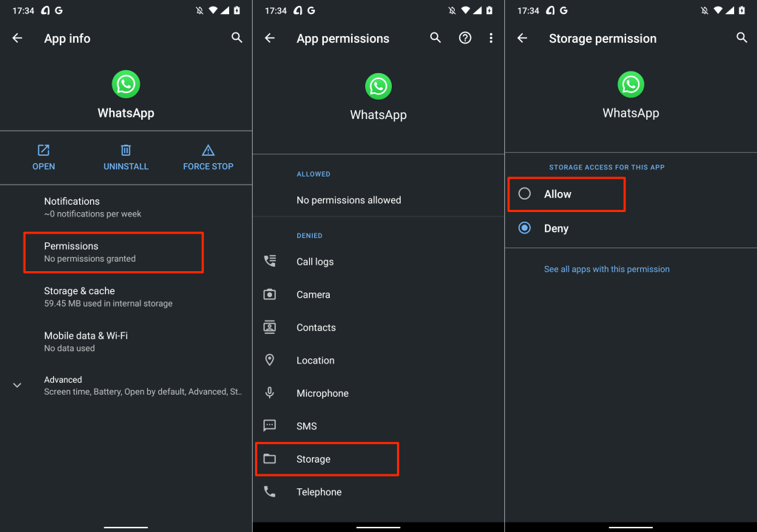Screen dimensions: 757x532
Task: Select the Allow radio button
Action: coord(525,194)
